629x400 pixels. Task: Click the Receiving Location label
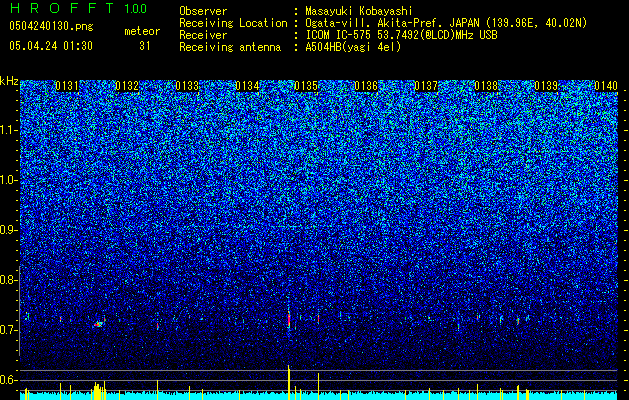click(233, 23)
